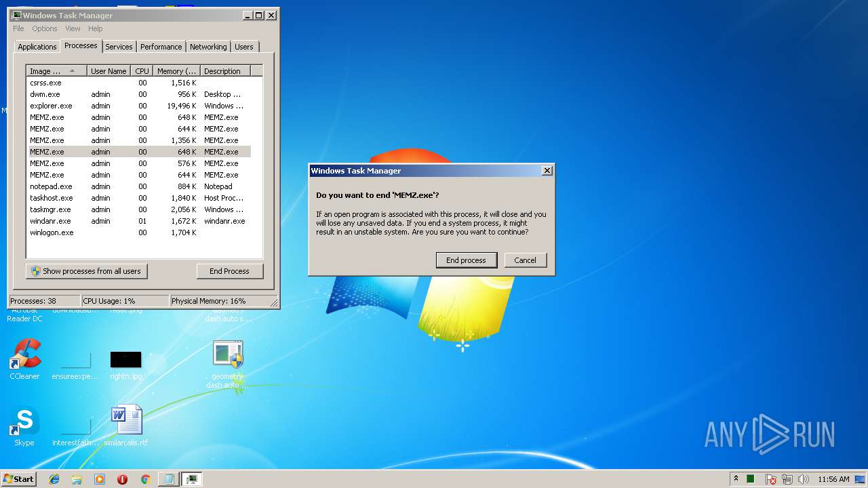The width and height of the screenshot is (868, 488).
Task: Open the View menu
Action: tap(73, 28)
